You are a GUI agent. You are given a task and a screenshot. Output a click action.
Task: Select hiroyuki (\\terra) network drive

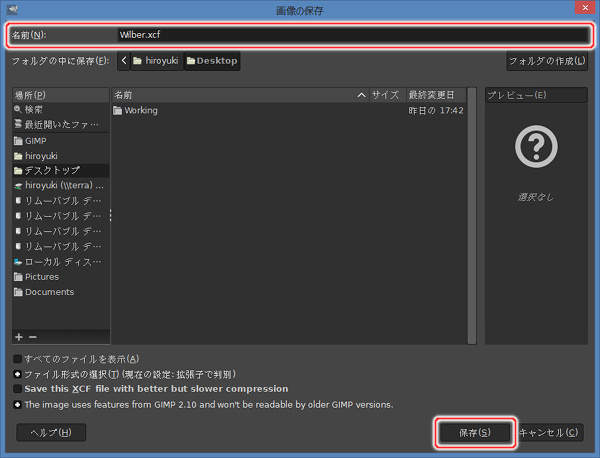61,186
